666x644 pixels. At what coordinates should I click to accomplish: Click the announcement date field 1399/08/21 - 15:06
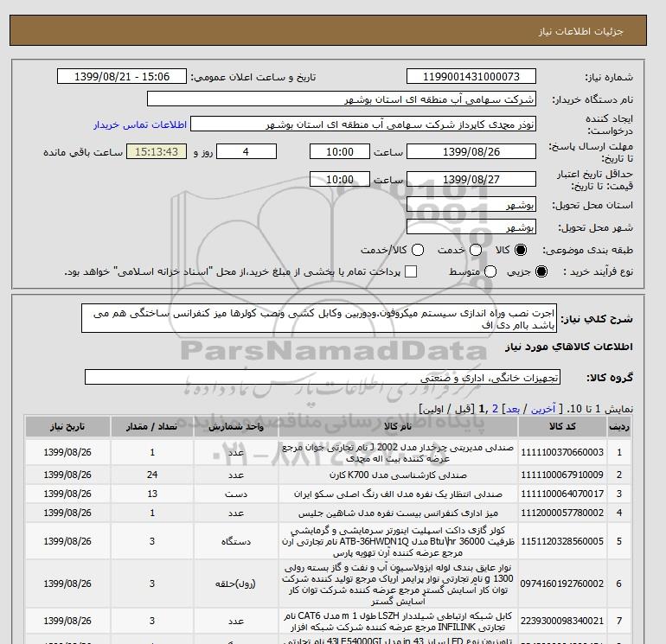tap(122, 76)
